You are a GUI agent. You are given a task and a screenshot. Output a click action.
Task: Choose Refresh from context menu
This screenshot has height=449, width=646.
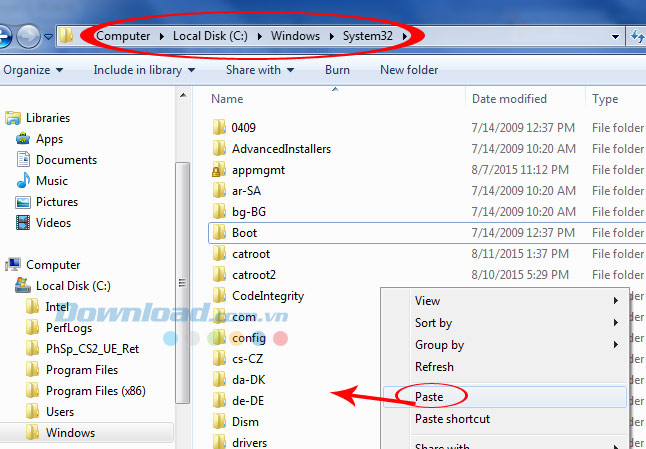pos(505,367)
